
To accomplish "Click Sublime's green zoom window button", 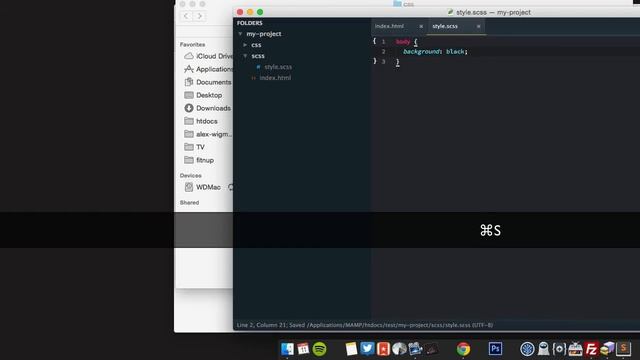I will click(260, 12).
